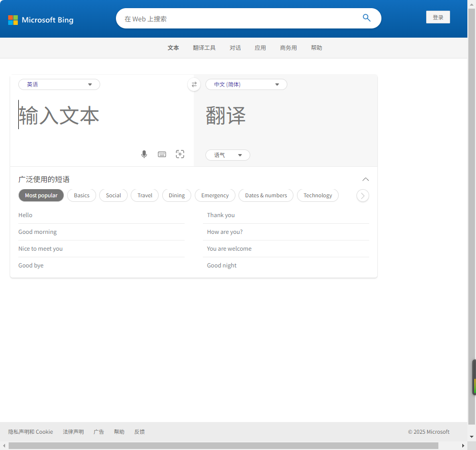Screen dimensions: 476x450
Task: Open the 中文 (简体) target language dropdown
Action: pos(246,84)
